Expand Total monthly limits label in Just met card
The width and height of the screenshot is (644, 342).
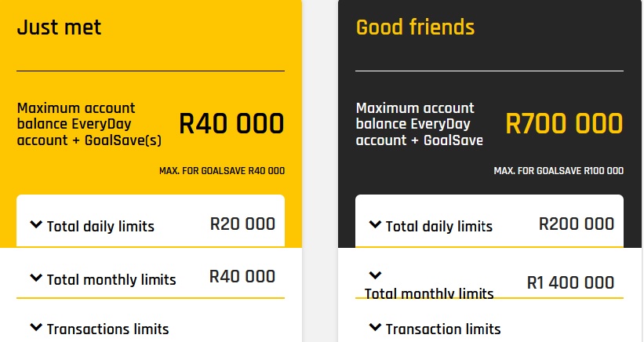[x=111, y=279]
